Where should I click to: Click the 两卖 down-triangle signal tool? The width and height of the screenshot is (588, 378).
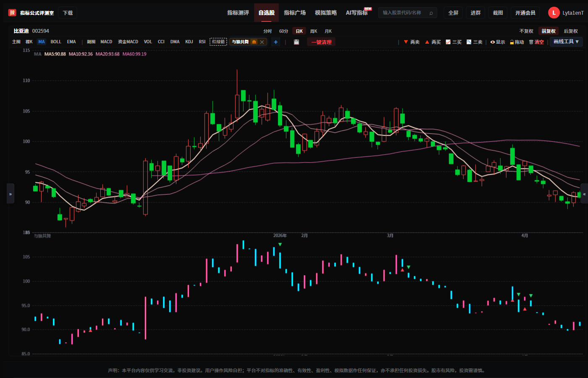pos(412,42)
